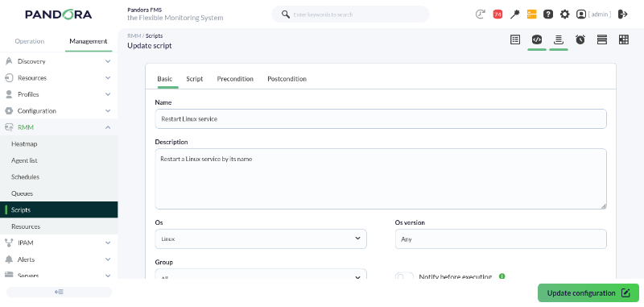Click the Description resize handle corner
Image resolution: width=644 pixels, height=307 pixels.
(604, 206)
